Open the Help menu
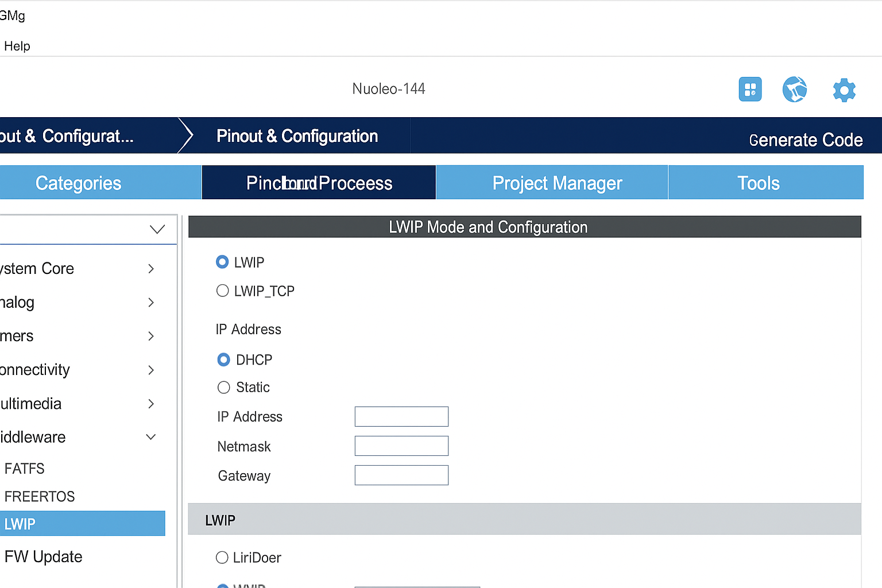The height and width of the screenshot is (588, 882). [x=17, y=46]
